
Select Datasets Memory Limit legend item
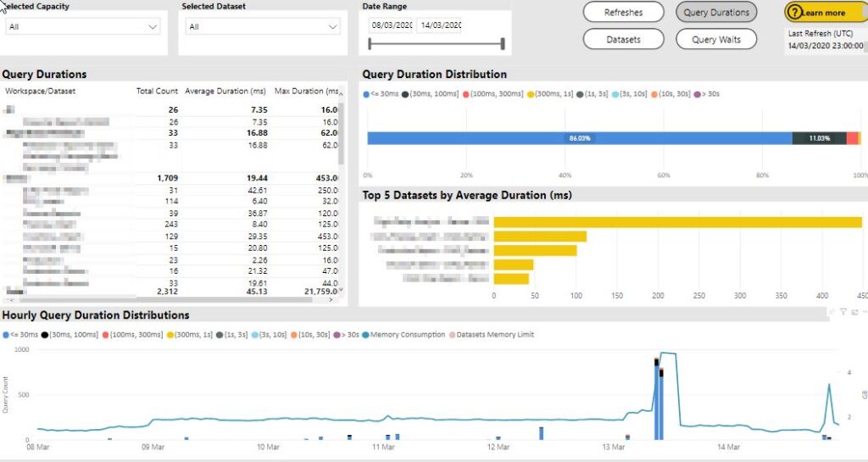coord(492,335)
